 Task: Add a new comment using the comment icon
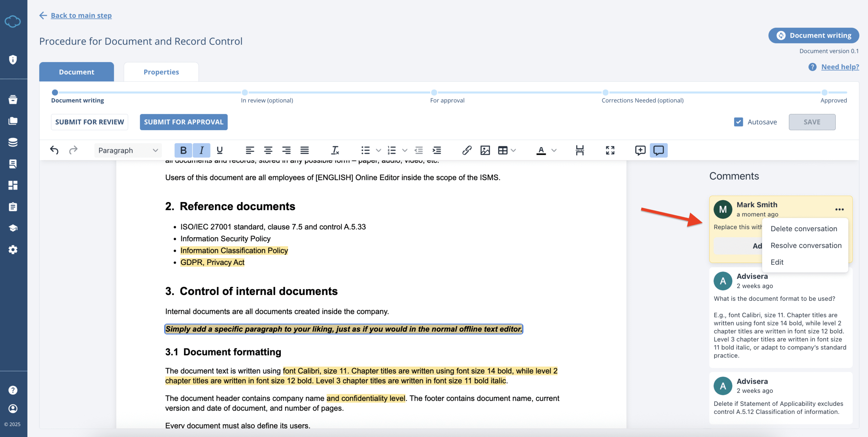coord(639,150)
